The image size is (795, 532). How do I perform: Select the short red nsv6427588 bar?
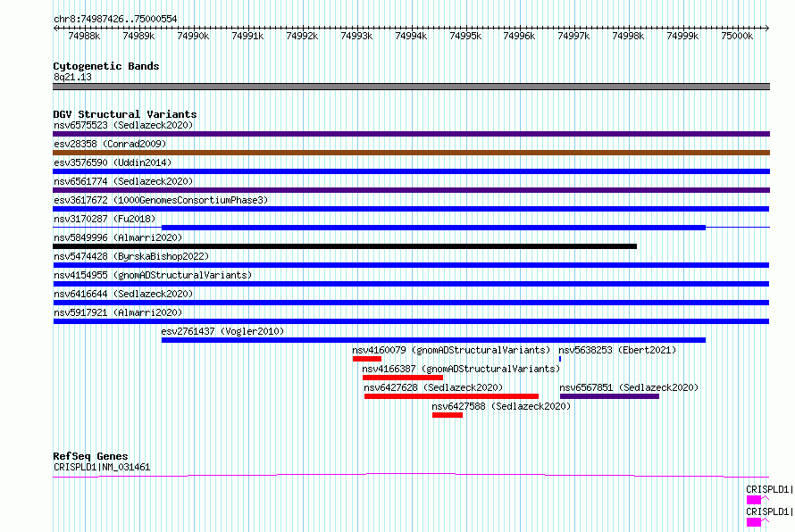pos(448,415)
